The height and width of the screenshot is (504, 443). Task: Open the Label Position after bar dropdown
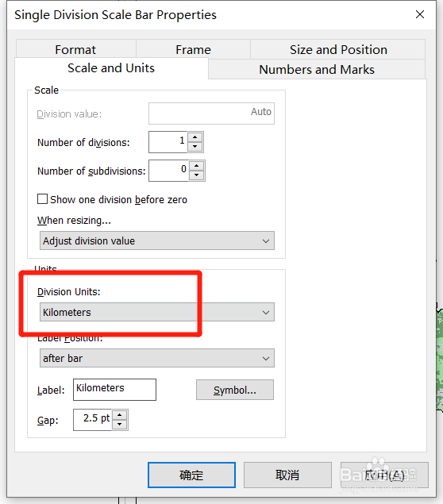(x=157, y=358)
